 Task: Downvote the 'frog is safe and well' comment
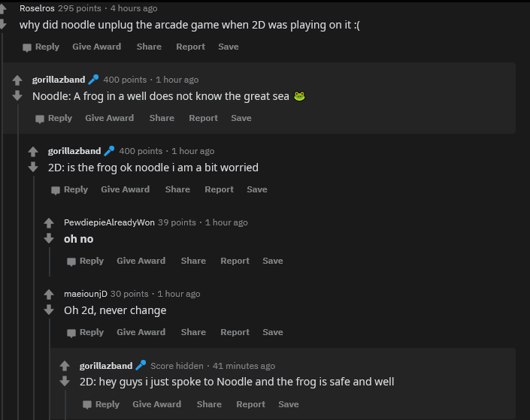[x=64, y=381]
